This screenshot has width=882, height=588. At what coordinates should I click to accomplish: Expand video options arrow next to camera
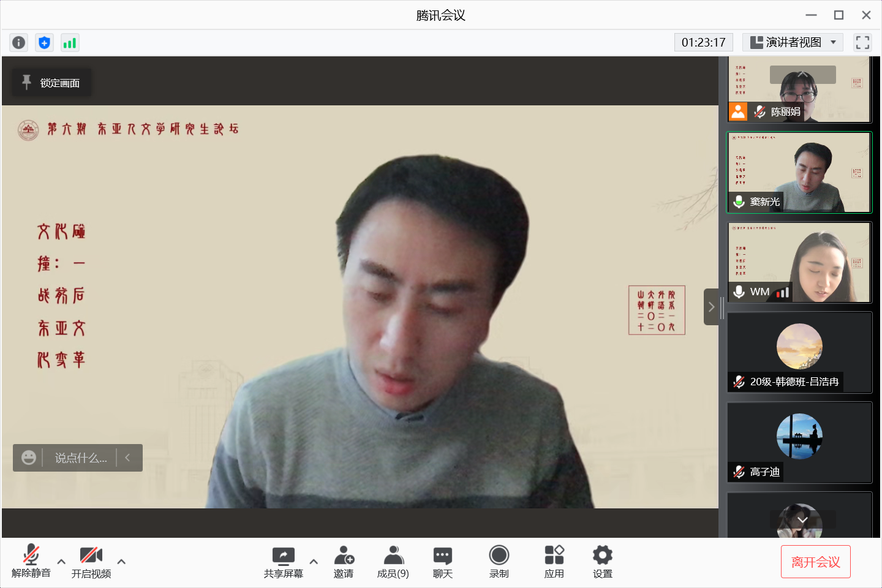(x=121, y=562)
